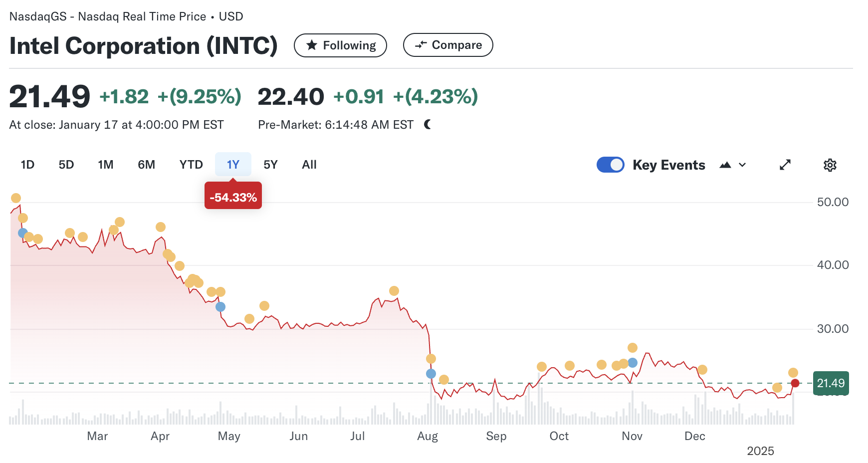Click the mountain chart type icon
The height and width of the screenshot is (463, 868).
pyautogui.click(x=725, y=165)
